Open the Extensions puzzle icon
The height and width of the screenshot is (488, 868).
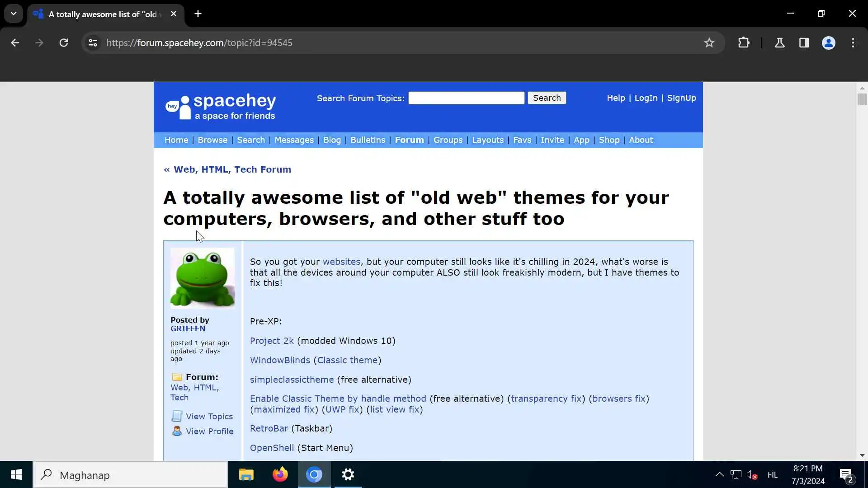744,42
